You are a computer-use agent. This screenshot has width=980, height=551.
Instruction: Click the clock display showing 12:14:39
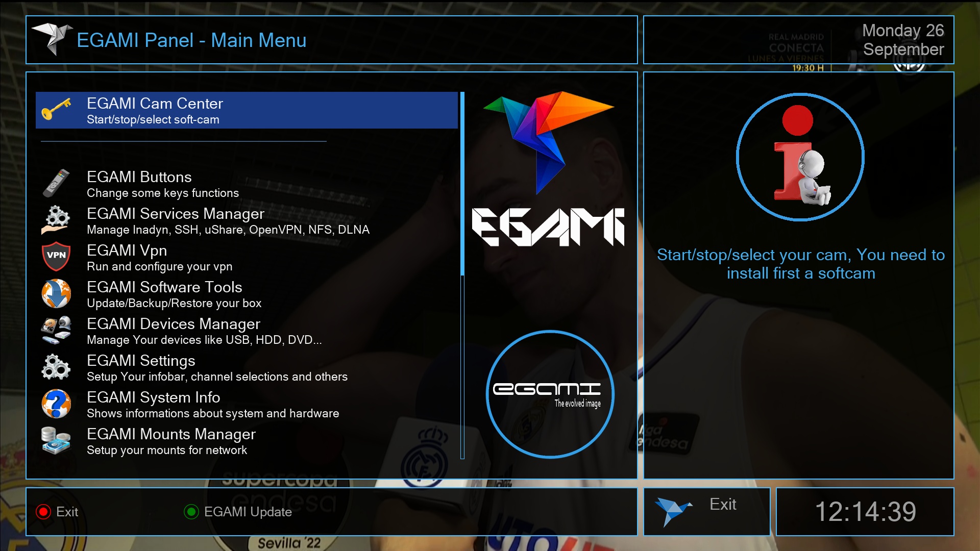click(865, 512)
